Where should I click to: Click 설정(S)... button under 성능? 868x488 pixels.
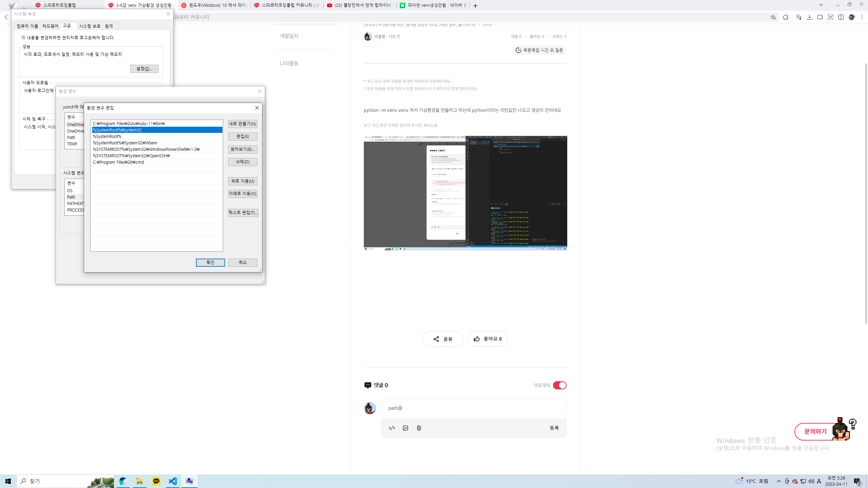coord(144,69)
